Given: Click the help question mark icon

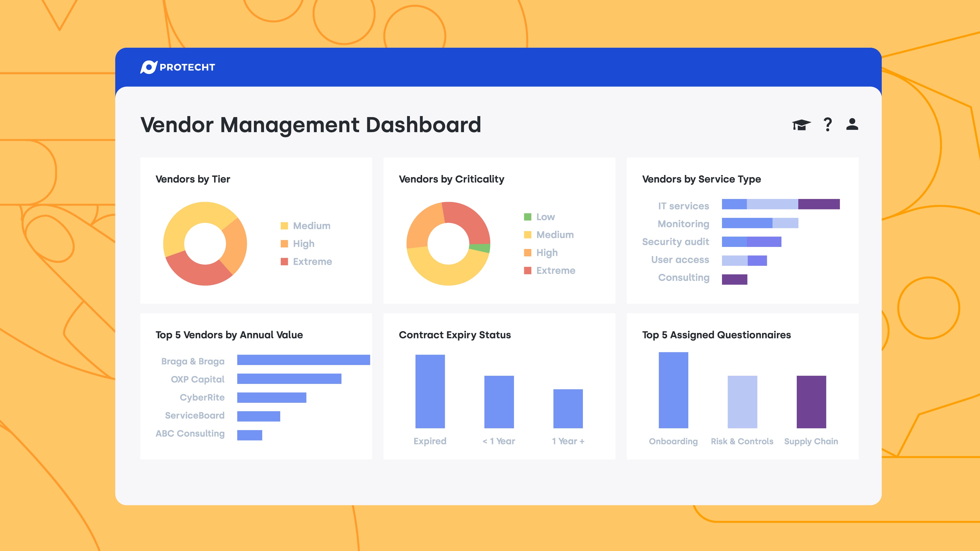Looking at the screenshot, I should click(827, 124).
